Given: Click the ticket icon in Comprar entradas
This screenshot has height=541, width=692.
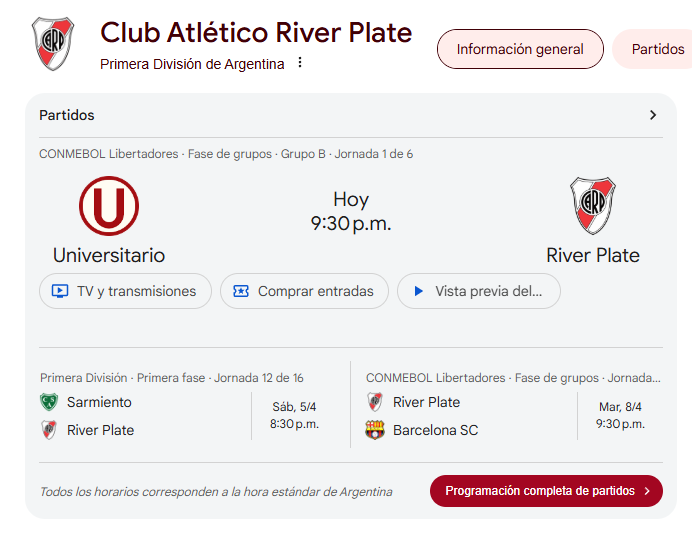Looking at the screenshot, I should point(241,291).
